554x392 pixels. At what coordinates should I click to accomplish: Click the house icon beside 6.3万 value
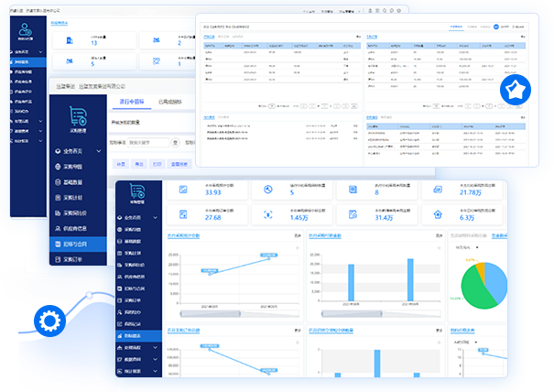[438, 214]
